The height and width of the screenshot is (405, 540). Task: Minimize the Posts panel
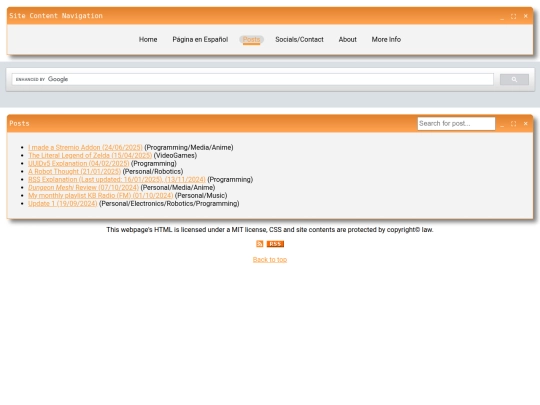click(x=502, y=124)
